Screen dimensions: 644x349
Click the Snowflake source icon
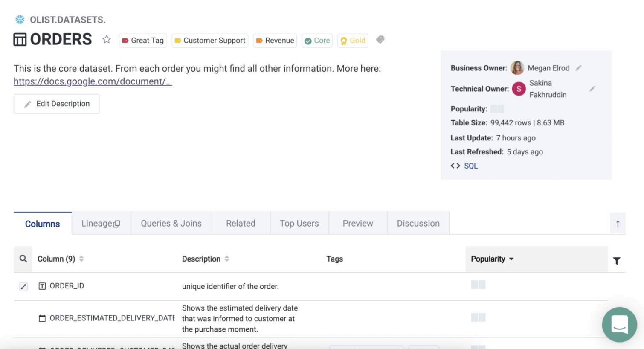(20, 19)
